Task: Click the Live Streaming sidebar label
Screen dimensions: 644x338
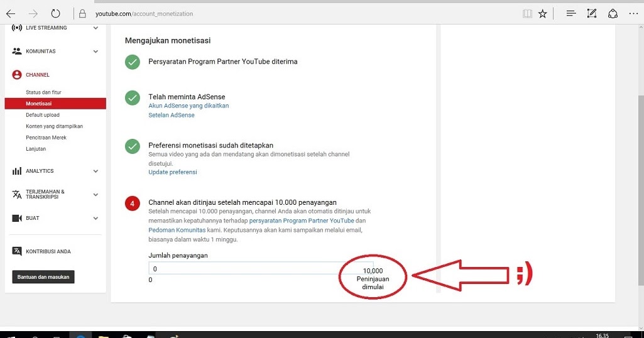Action: tap(46, 28)
